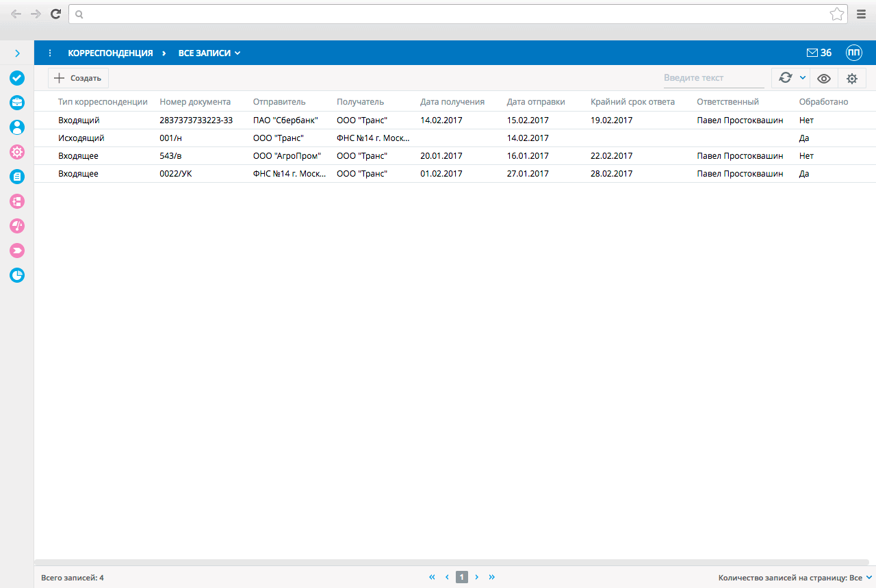Click sender ООО "АгроПром" cell

coord(287,155)
